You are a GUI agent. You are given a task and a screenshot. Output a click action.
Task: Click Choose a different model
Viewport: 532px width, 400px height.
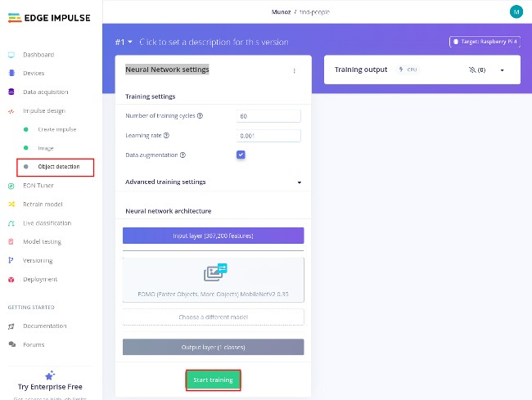point(213,317)
